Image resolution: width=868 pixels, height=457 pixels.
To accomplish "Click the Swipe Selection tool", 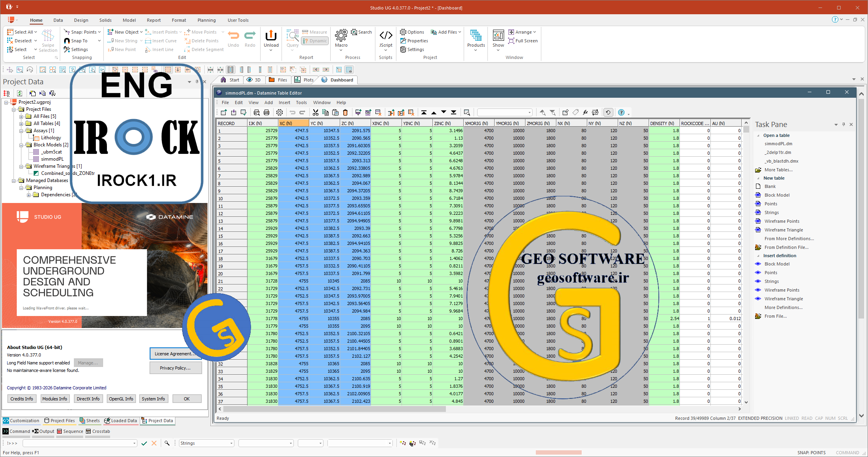I will [x=48, y=41].
